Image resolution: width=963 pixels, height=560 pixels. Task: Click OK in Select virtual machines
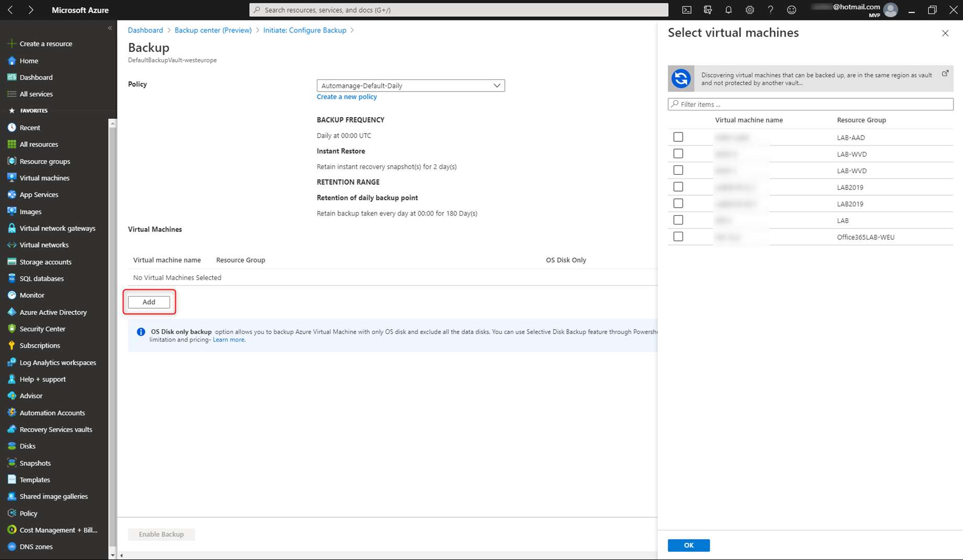click(689, 545)
